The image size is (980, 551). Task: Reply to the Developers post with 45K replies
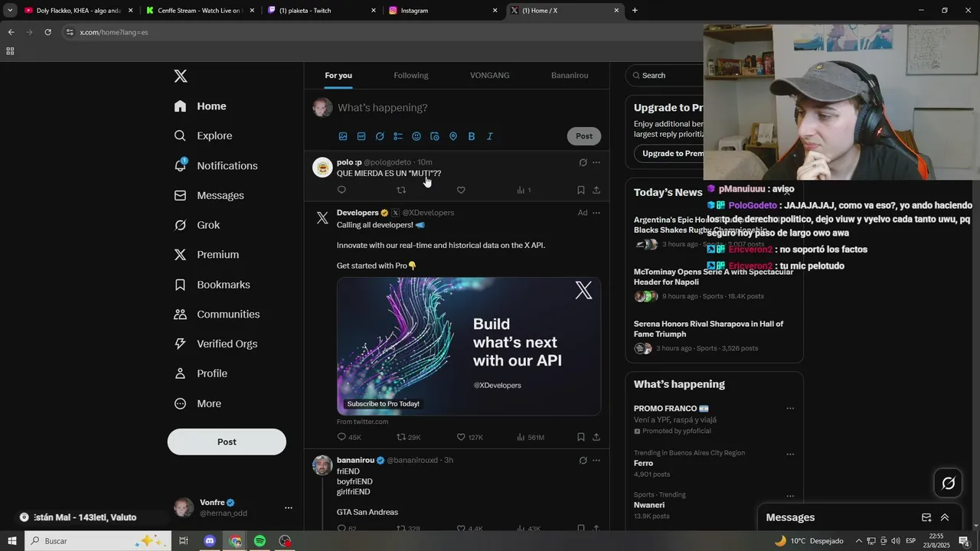349,437
